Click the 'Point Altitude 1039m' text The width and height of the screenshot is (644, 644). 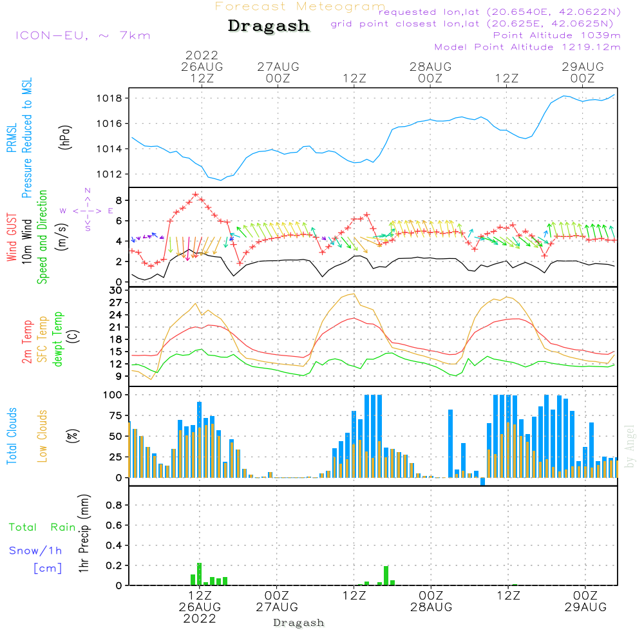[x=556, y=35]
